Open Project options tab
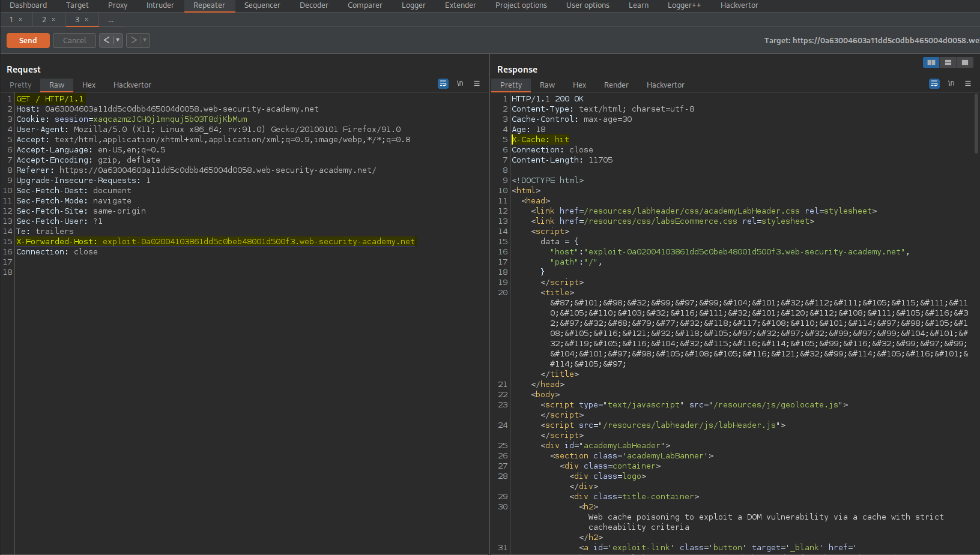The height and width of the screenshot is (555, 980). [521, 5]
